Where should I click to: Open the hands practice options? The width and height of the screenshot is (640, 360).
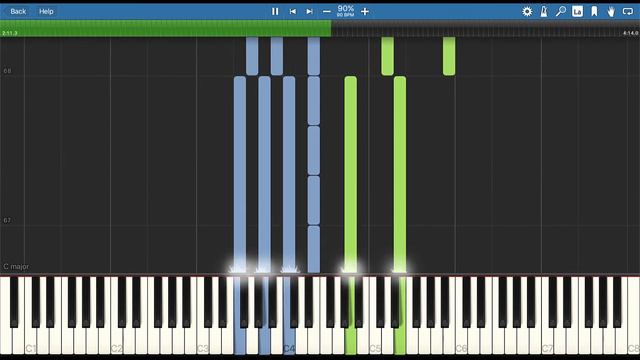point(611,11)
